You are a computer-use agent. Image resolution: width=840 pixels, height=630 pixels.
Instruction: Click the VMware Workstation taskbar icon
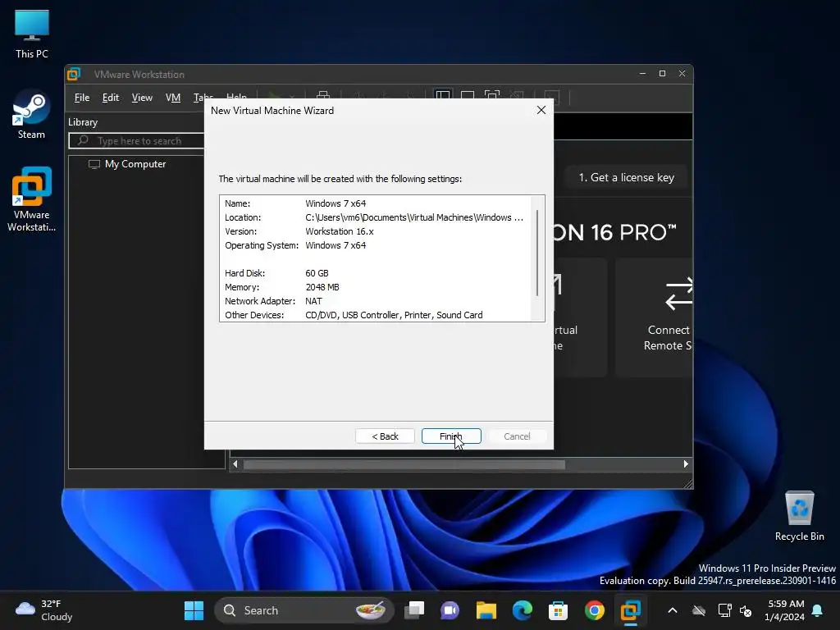point(631,610)
